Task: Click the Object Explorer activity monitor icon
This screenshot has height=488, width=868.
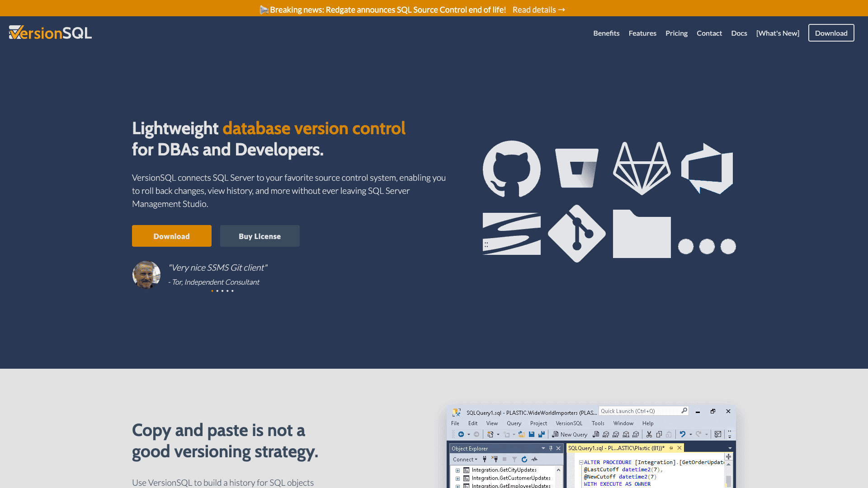Action: pyautogui.click(x=534, y=459)
